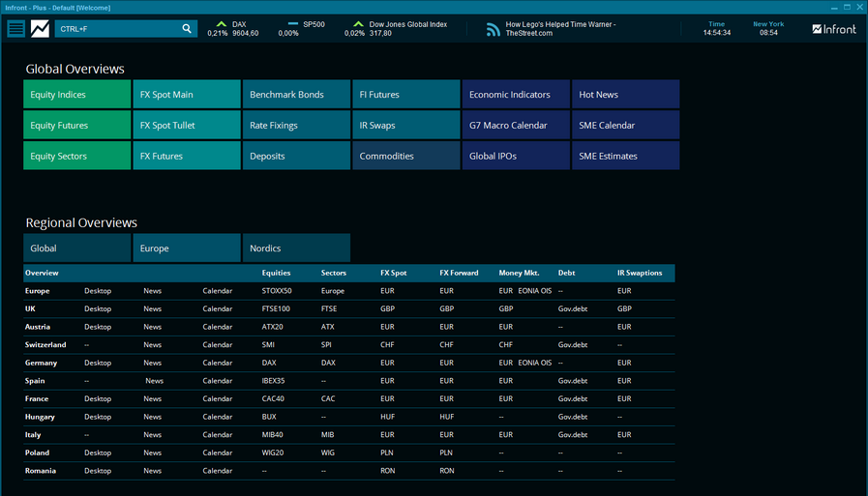Open the Commodities tile
This screenshot has width=868, height=496.
(x=405, y=156)
